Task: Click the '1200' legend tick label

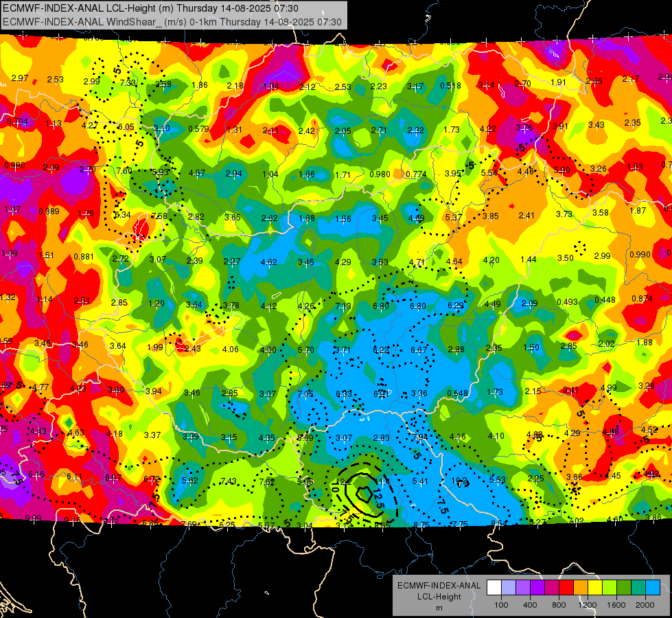Action: pos(587,605)
